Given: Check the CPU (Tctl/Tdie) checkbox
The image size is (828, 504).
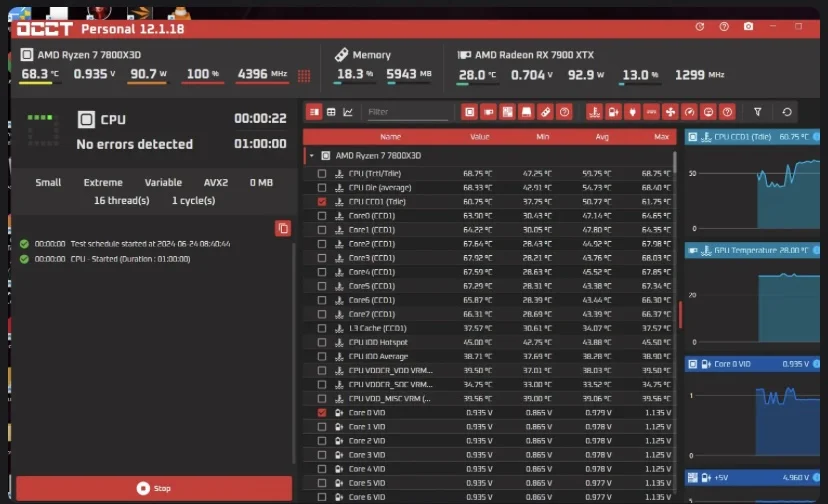Looking at the screenshot, I should point(322,173).
